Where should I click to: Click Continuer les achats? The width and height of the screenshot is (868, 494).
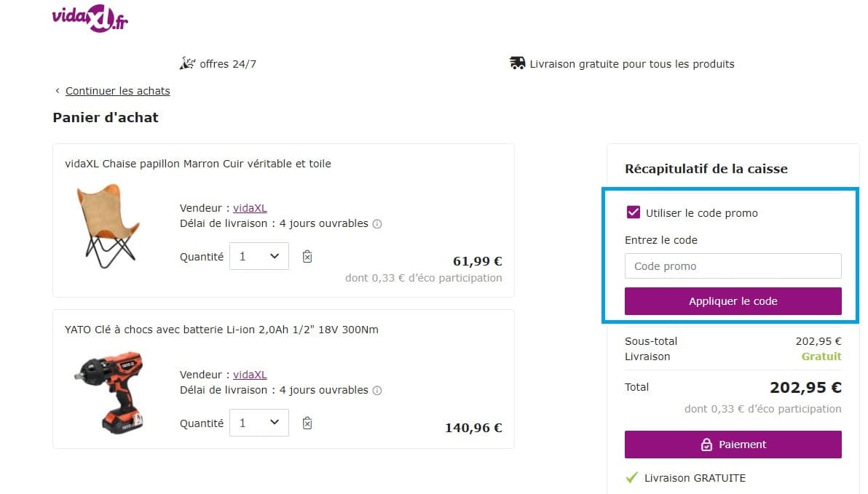(117, 90)
